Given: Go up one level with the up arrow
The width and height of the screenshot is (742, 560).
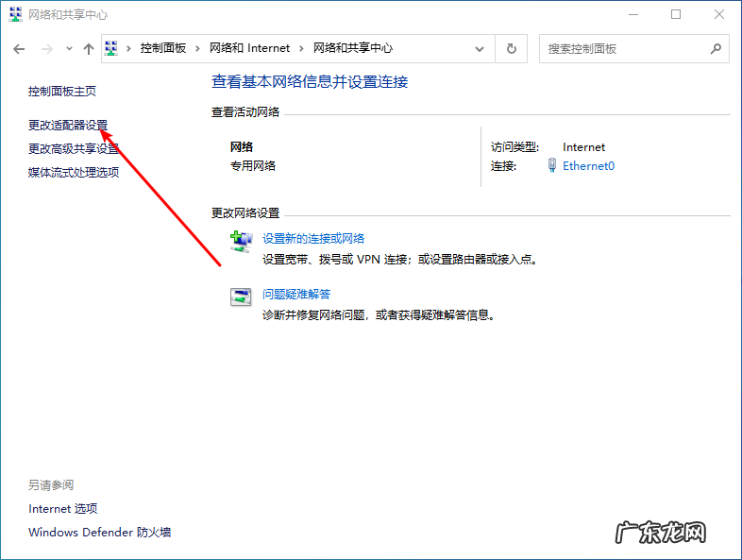Looking at the screenshot, I should point(89,49).
